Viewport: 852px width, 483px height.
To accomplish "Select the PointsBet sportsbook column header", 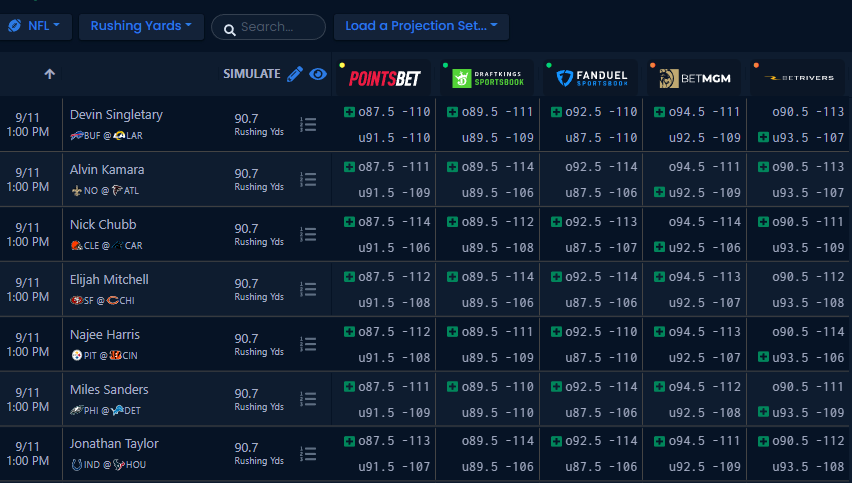I will click(384, 78).
